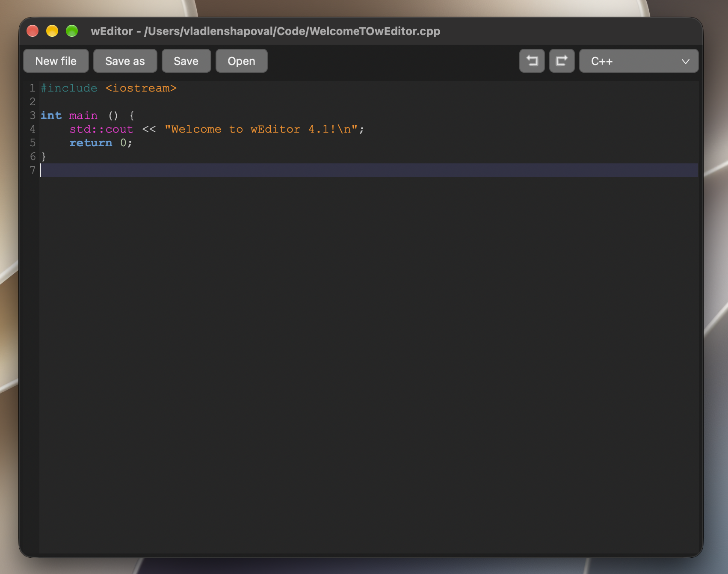Place cursor on empty line 7

(x=369, y=170)
